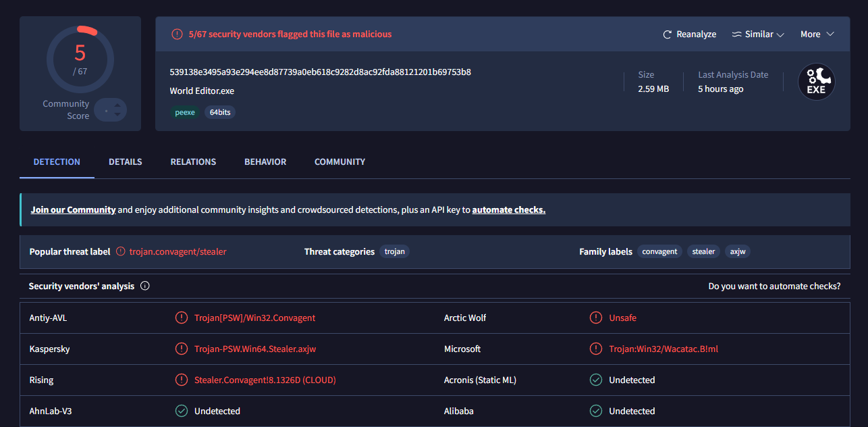868x427 pixels.
Task: Click the Undetected result for Acronis
Action: [x=632, y=380]
